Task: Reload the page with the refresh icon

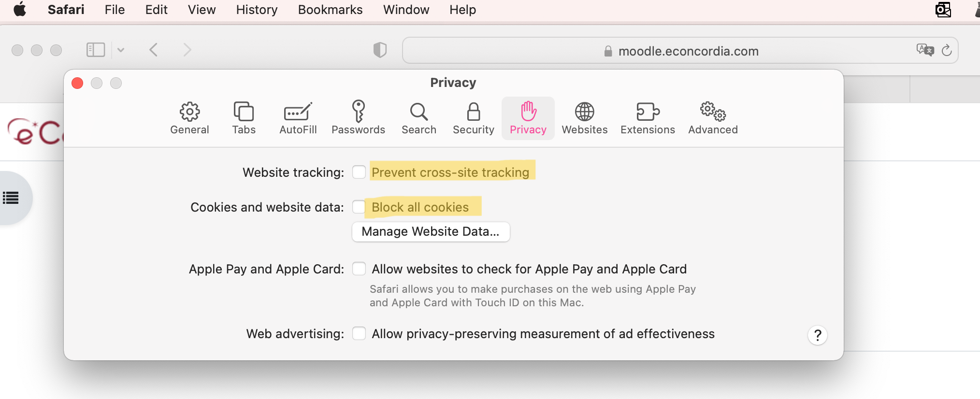Action: point(946,50)
